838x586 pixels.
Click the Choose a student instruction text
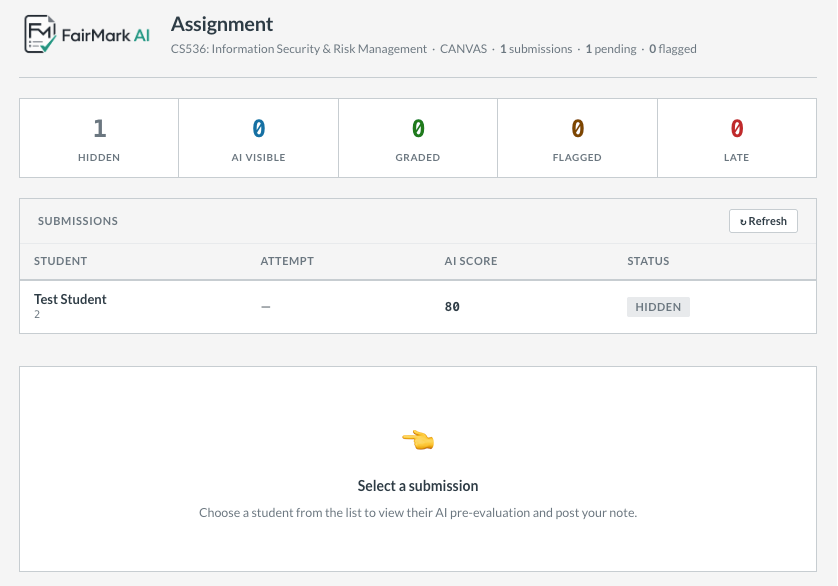(x=418, y=512)
